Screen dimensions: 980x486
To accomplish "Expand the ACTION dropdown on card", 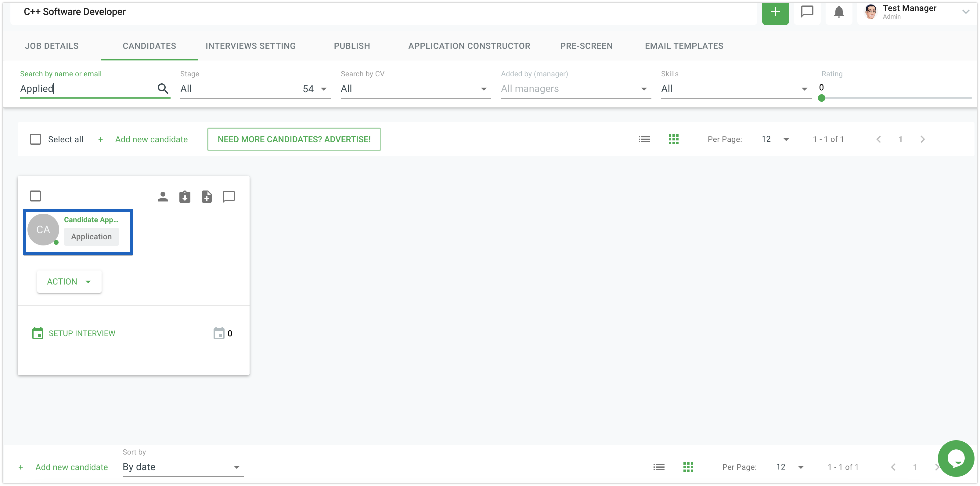I will click(x=69, y=282).
